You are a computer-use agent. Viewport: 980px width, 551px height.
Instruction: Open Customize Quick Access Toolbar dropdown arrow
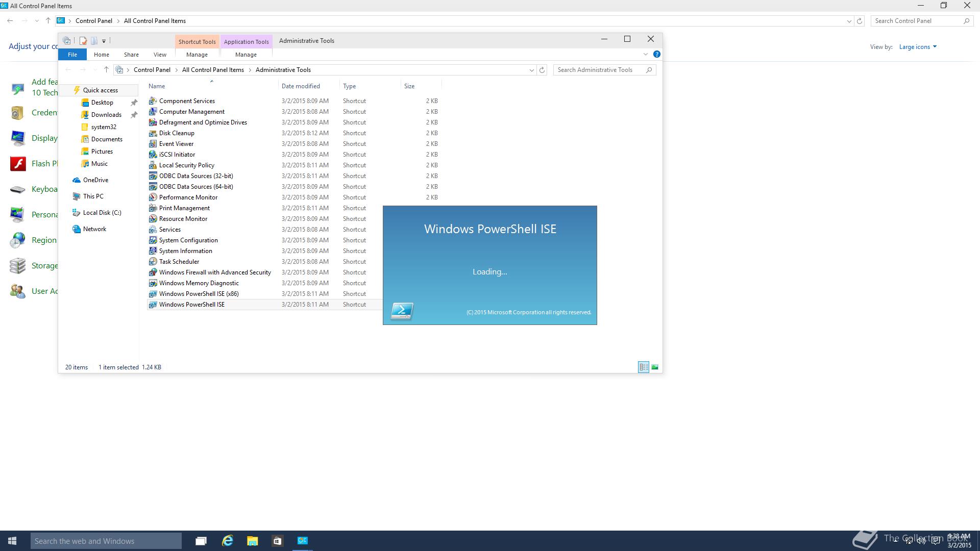click(104, 41)
